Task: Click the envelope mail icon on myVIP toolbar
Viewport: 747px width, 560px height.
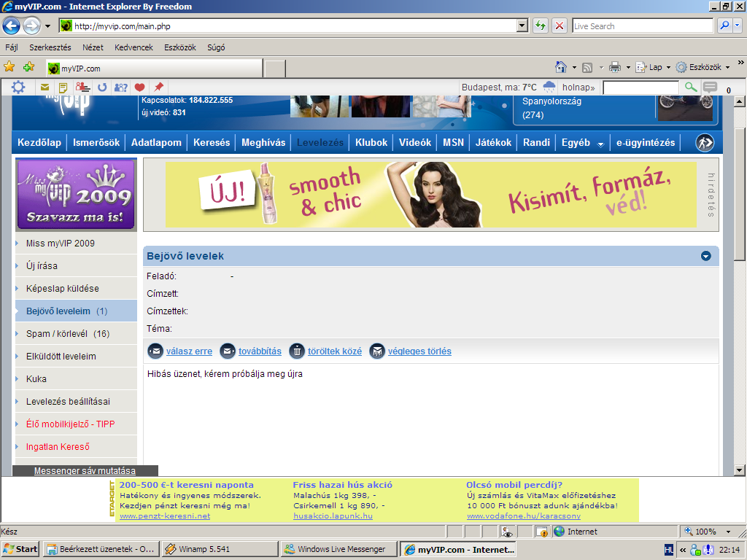Action: pos(44,87)
